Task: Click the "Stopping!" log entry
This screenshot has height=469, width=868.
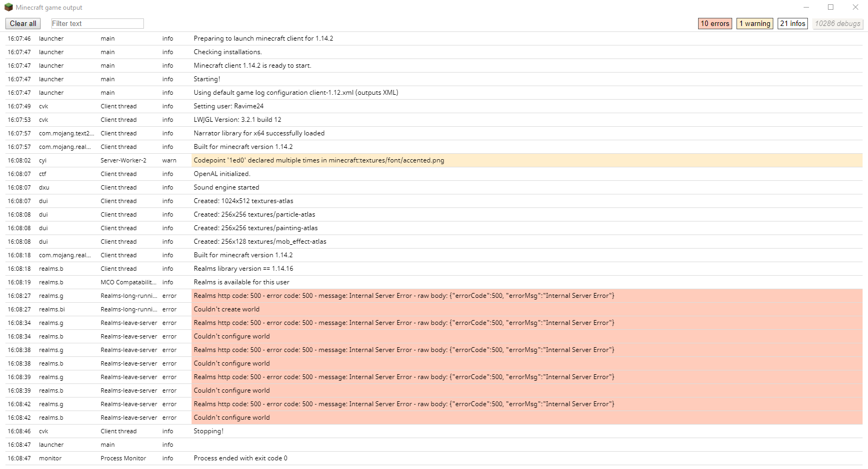Action: tap(208, 431)
